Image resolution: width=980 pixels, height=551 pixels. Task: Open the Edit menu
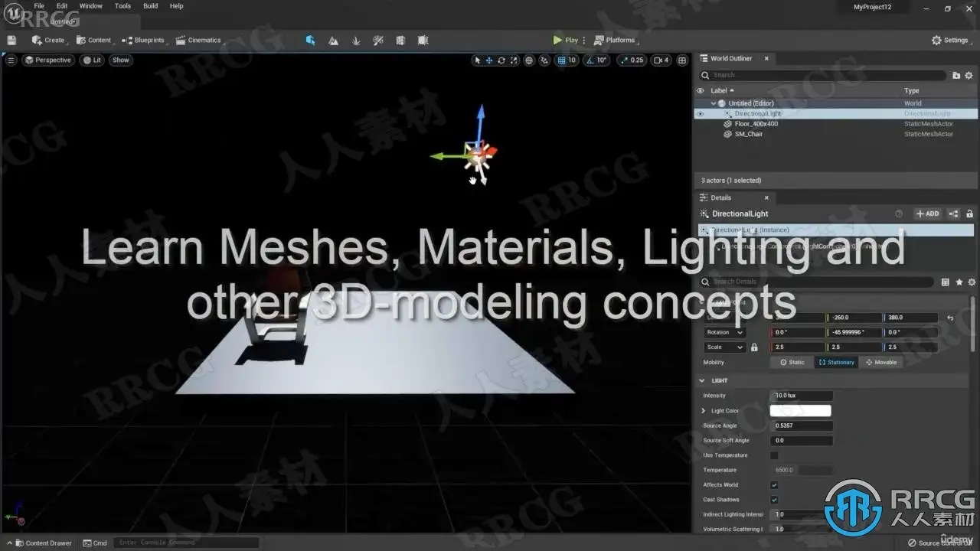62,6
